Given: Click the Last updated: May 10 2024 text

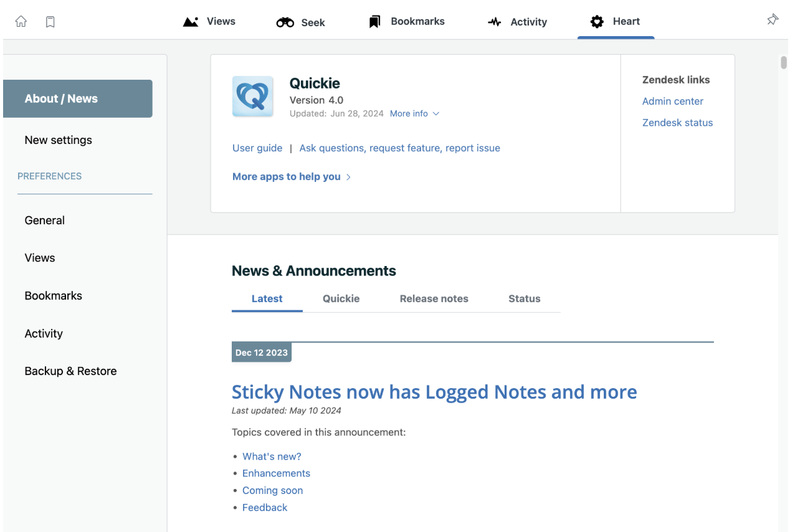Looking at the screenshot, I should pyautogui.click(x=287, y=411).
